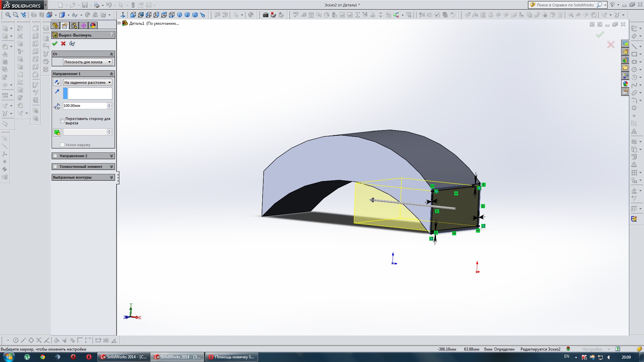644x362 pixels.
Task: Click the Save toolbar icon
Action: [85, 5]
